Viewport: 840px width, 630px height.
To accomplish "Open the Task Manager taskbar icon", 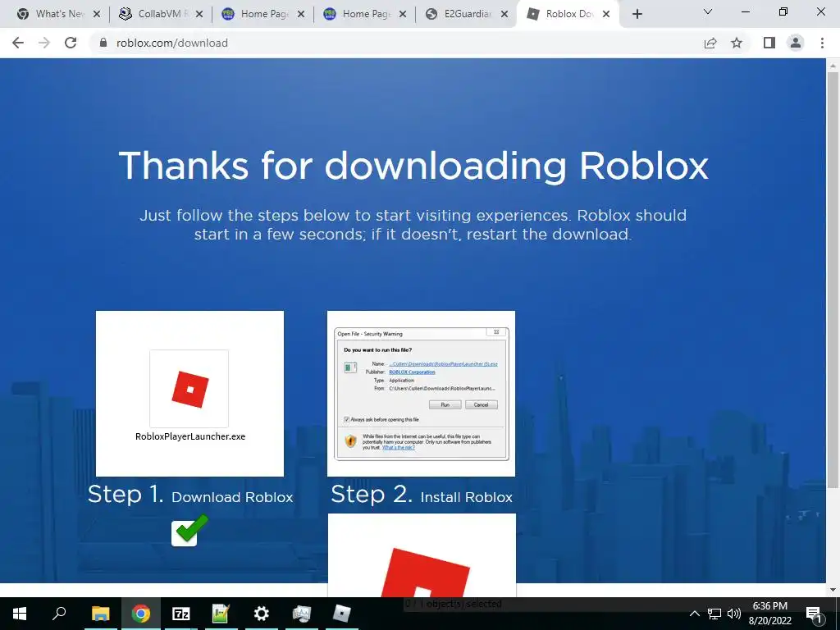I will 302,614.
